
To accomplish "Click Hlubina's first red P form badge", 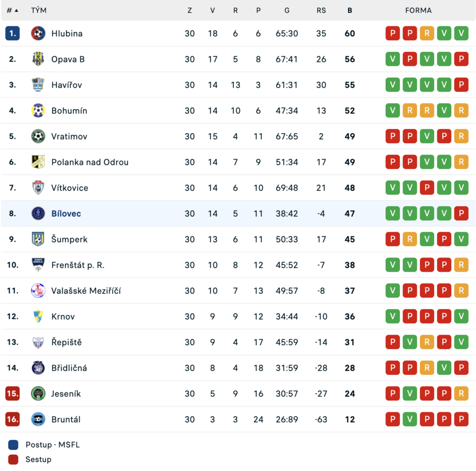I will tap(392, 33).
